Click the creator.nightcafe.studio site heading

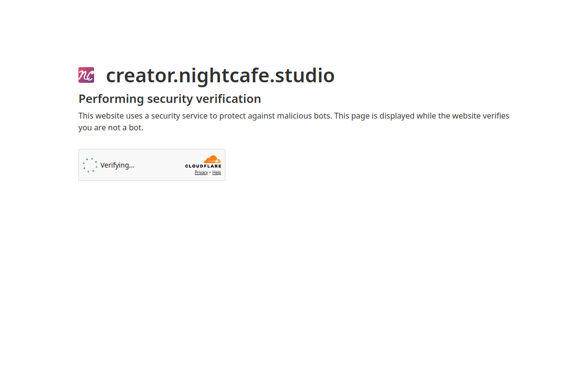(x=220, y=75)
